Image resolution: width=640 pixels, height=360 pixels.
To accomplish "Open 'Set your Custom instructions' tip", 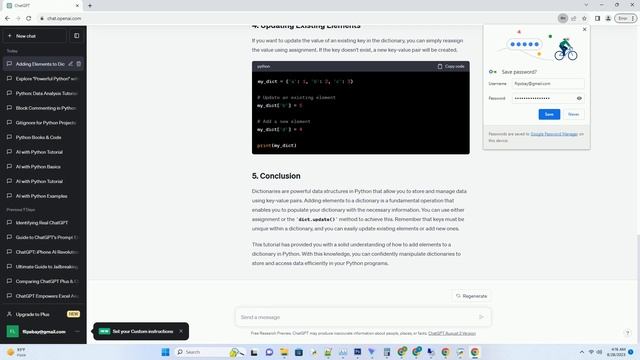I will (142, 331).
